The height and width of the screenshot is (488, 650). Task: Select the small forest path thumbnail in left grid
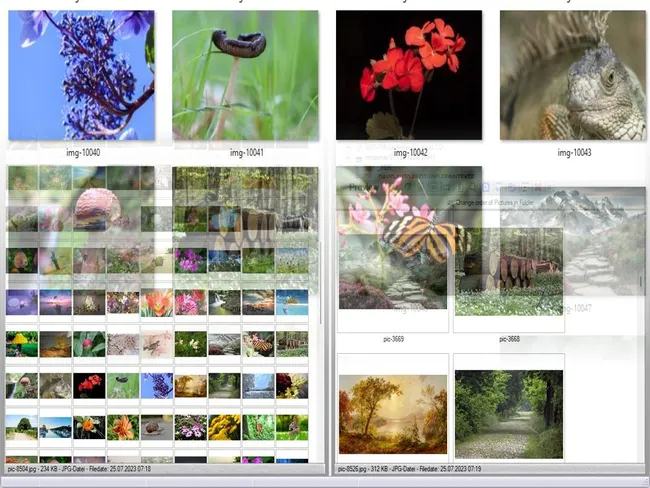coord(224,386)
